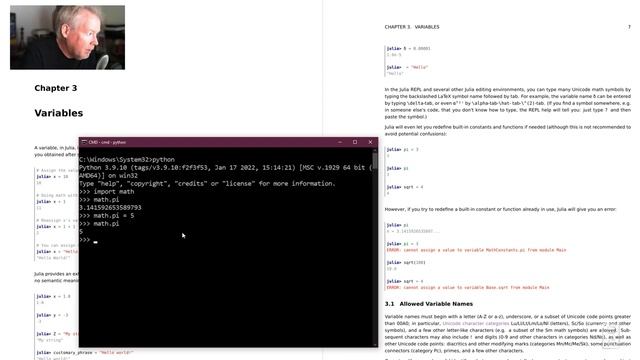Minimize the CMD python window

click(340, 142)
